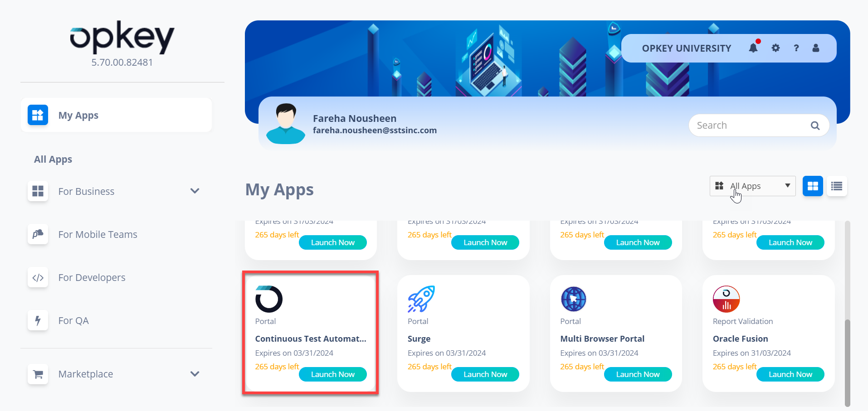The height and width of the screenshot is (411, 868).
Task: Click the Marketplace cart icon
Action: pos(38,374)
